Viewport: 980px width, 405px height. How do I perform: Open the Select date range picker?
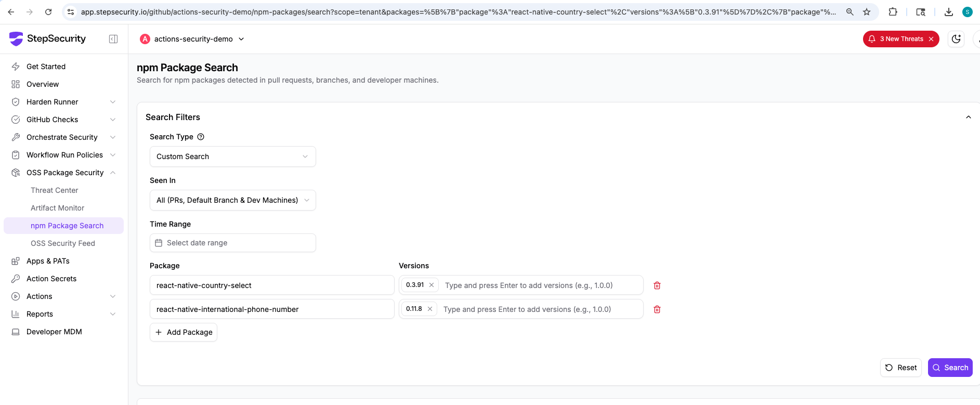click(233, 243)
